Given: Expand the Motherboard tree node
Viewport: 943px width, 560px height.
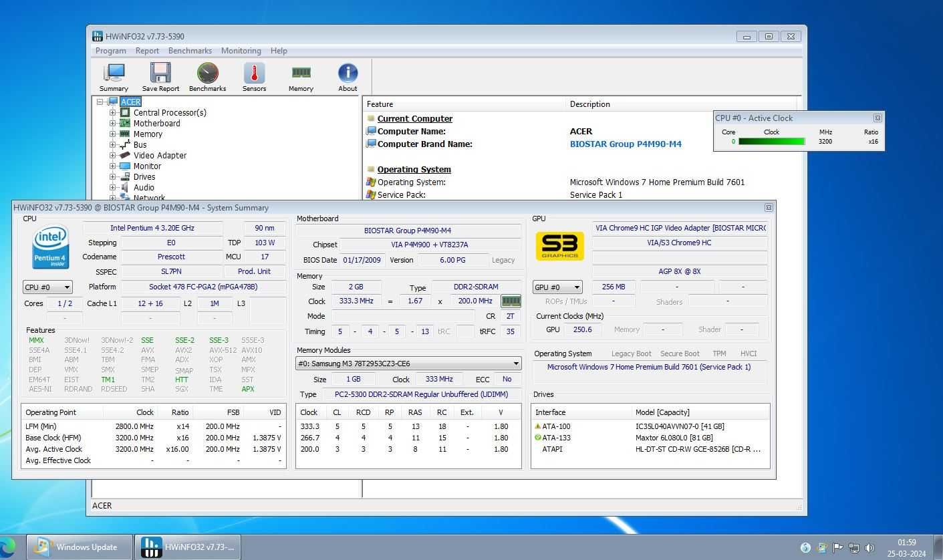Looking at the screenshot, I should 113,123.
